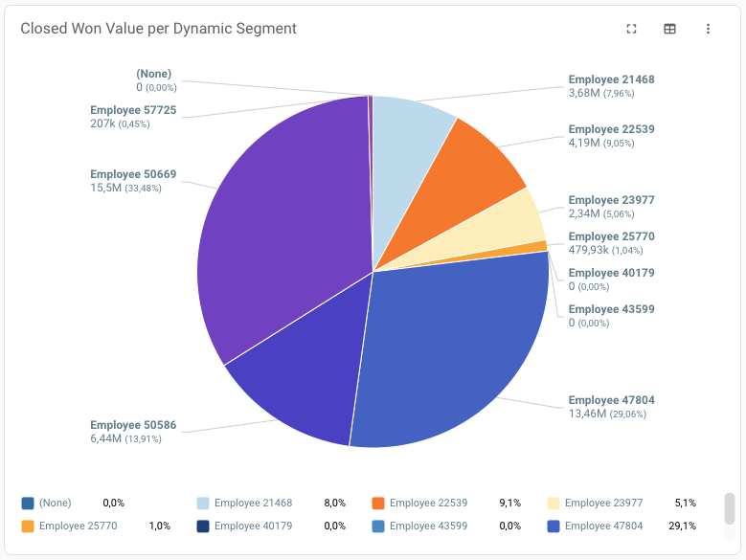Toggle Employee 43599 legend label

click(428, 526)
